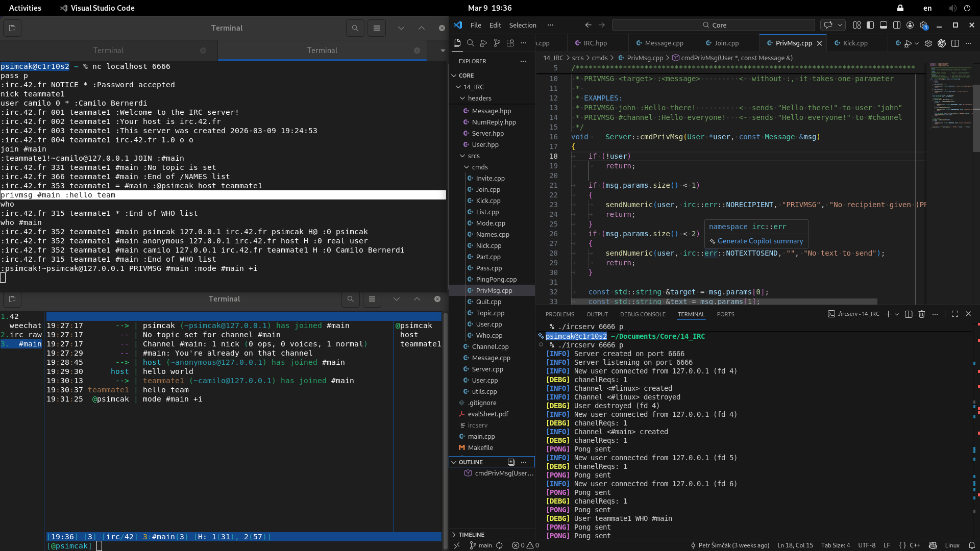Open Customize Layout icon in VS Code title bar

(x=856, y=25)
